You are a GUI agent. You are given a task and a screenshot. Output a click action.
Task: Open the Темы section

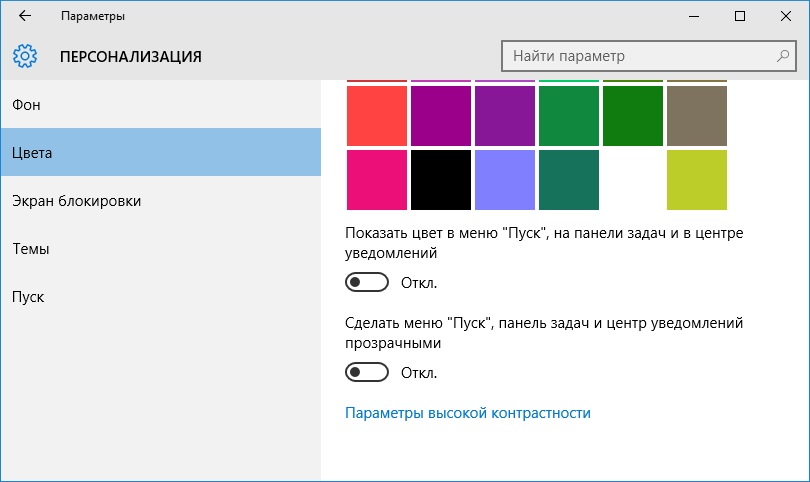tap(161, 248)
